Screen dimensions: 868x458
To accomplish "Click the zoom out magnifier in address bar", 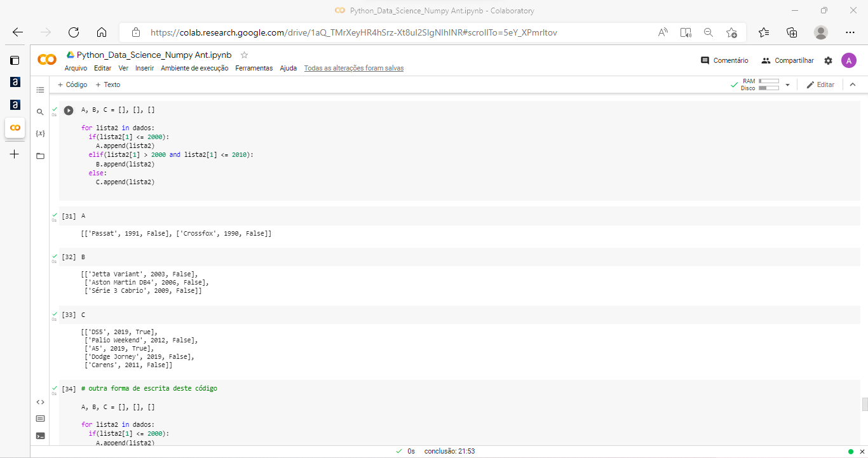I will click(709, 32).
